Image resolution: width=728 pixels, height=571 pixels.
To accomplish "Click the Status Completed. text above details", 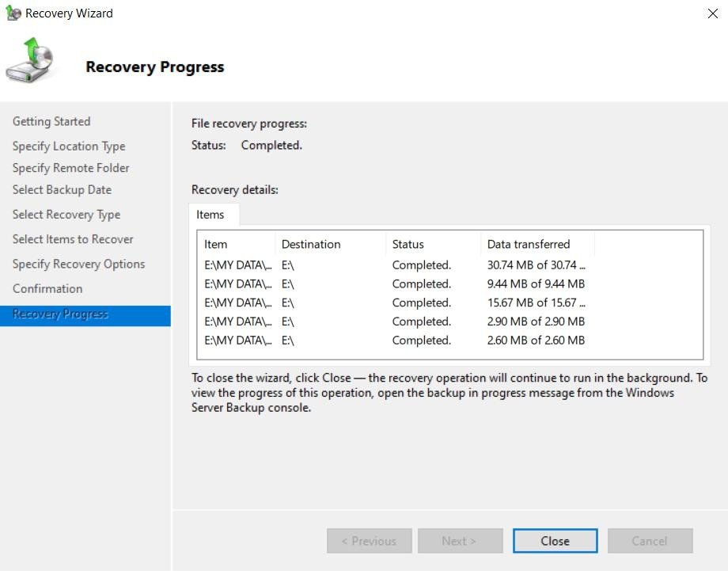I will 247,146.
